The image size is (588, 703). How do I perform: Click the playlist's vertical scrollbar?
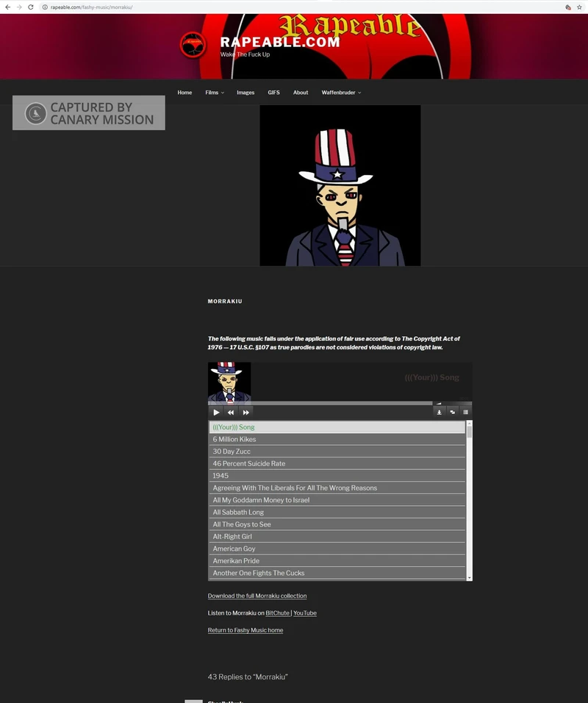(x=469, y=500)
